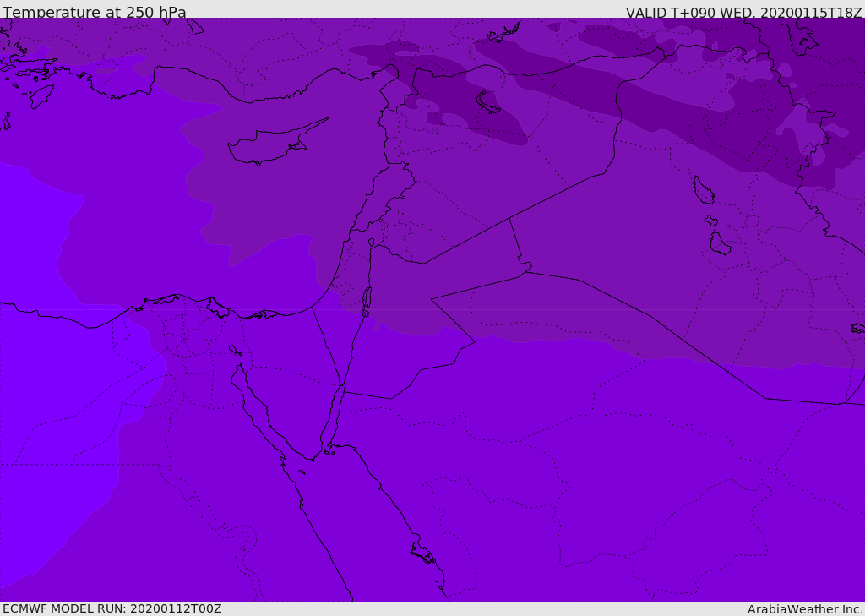Click the 'VALID T+090 WED. 20200115T18Z' timestamp

pos(743,12)
